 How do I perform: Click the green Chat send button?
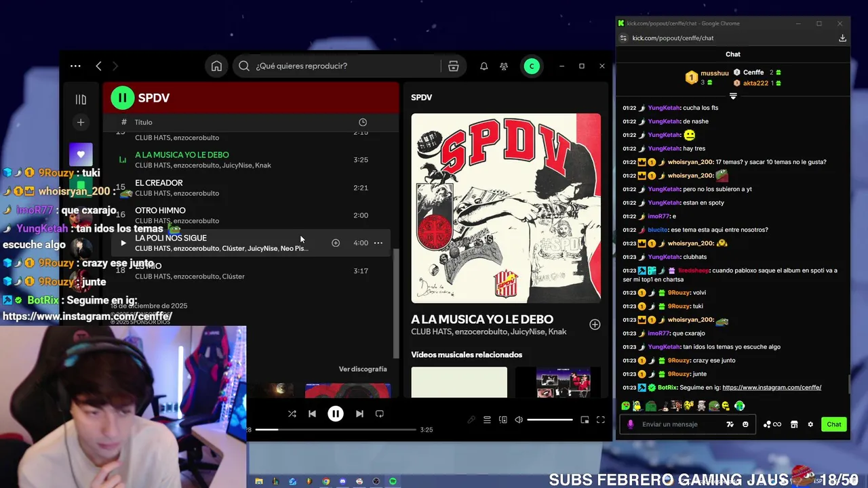click(x=834, y=424)
